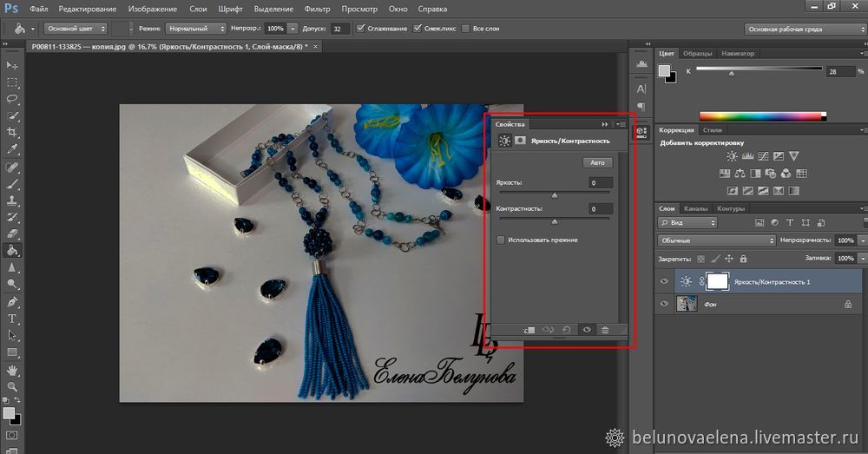Click the Допуск tolerance input field

click(340, 29)
